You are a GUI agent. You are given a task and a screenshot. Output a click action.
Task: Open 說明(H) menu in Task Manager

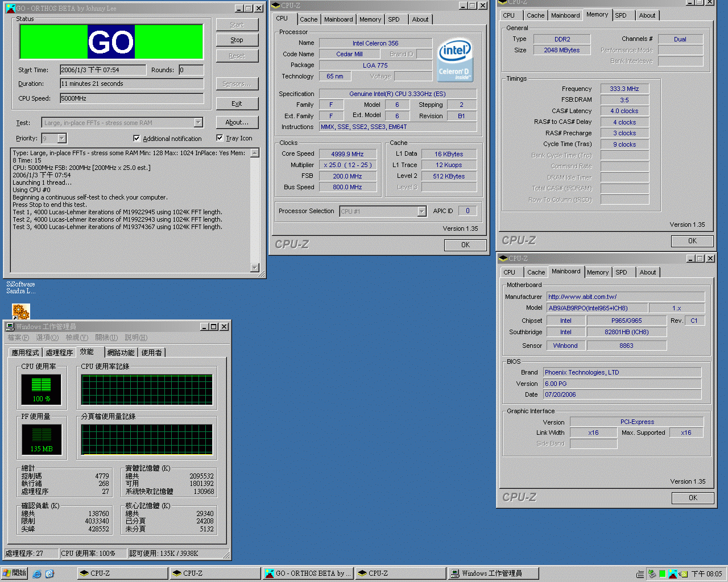pyautogui.click(x=136, y=338)
